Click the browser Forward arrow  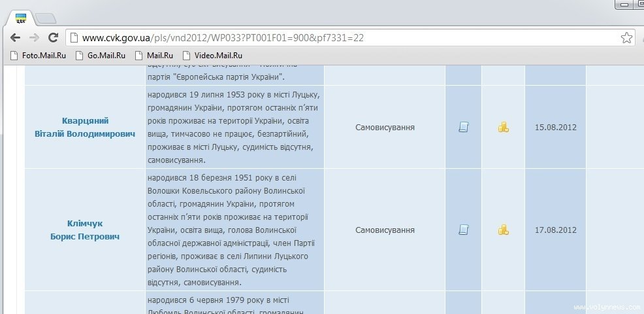click(34, 38)
